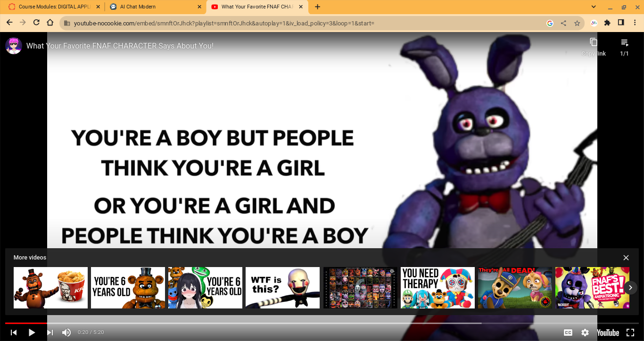Close the AI Chat Modern tab
The height and width of the screenshot is (341, 644).
199,7
